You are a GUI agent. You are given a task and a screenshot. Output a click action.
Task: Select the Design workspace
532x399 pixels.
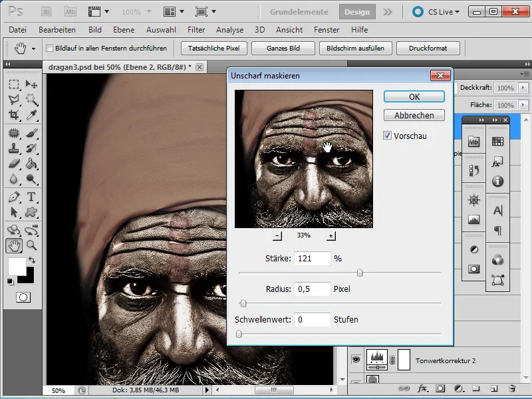[357, 12]
